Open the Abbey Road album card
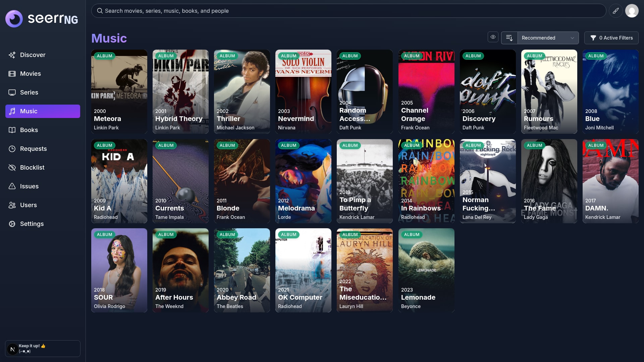This screenshot has width=644, height=362. pyautogui.click(x=242, y=270)
